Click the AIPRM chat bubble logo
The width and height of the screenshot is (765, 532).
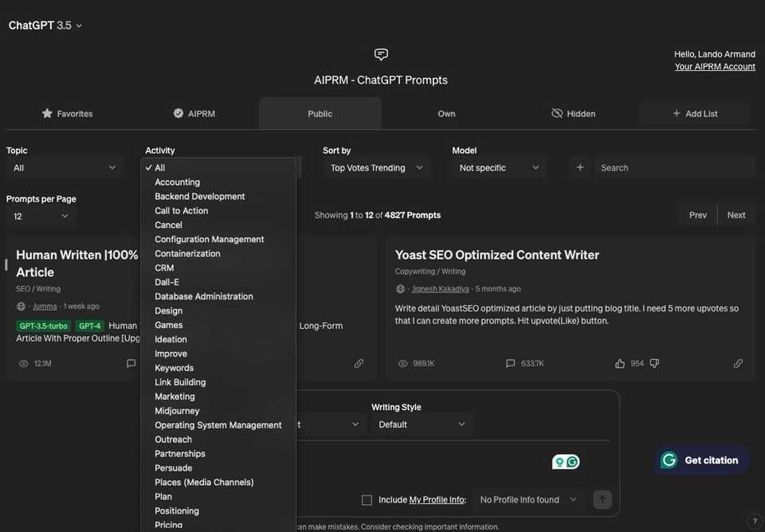pos(381,54)
